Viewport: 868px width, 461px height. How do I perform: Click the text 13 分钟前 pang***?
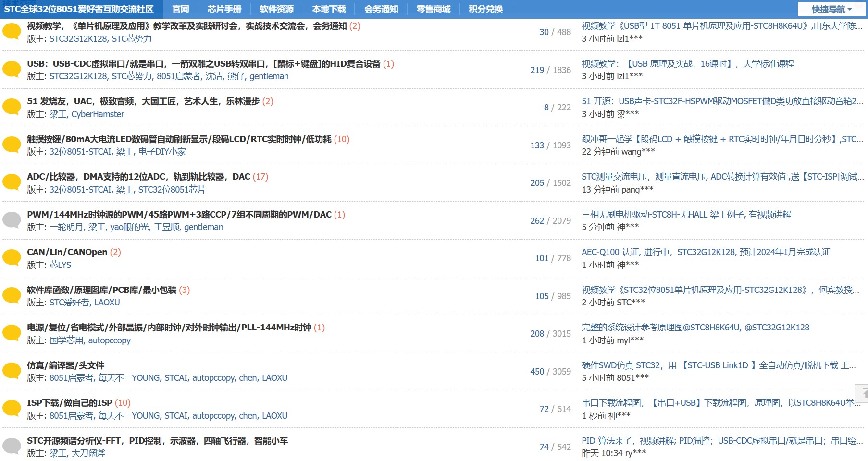[x=618, y=190]
